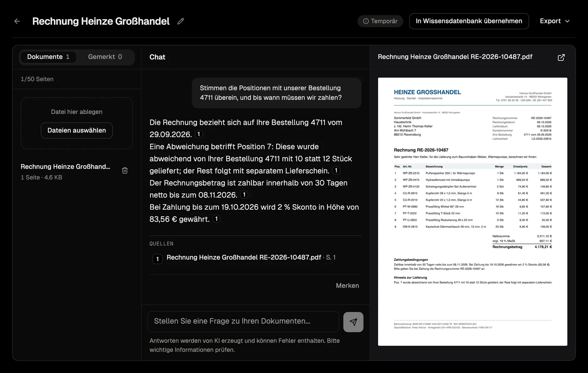The height and width of the screenshot is (373, 588).
Task: Click the Dateien auswählen button
Action: [x=76, y=131]
